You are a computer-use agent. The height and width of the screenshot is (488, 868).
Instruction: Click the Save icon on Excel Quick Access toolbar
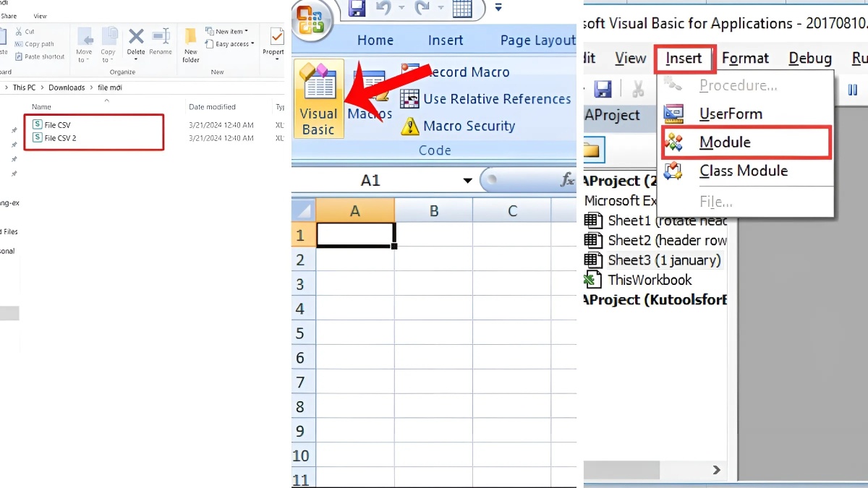click(357, 8)
